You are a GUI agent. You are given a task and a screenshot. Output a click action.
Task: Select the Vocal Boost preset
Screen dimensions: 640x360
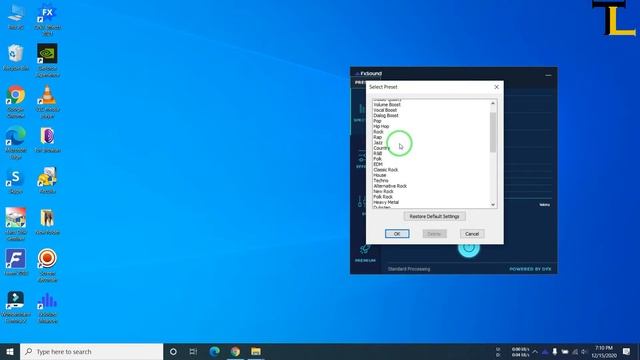(385, 110)
